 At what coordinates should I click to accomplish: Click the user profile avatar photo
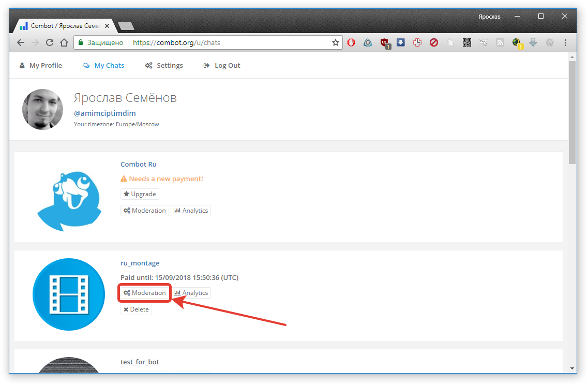[x=43, y=109]
